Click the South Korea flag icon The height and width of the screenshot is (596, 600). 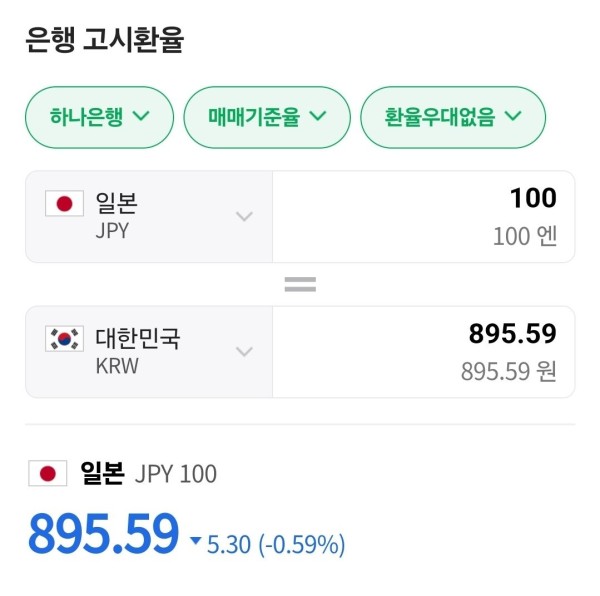[x=64, y=339]
